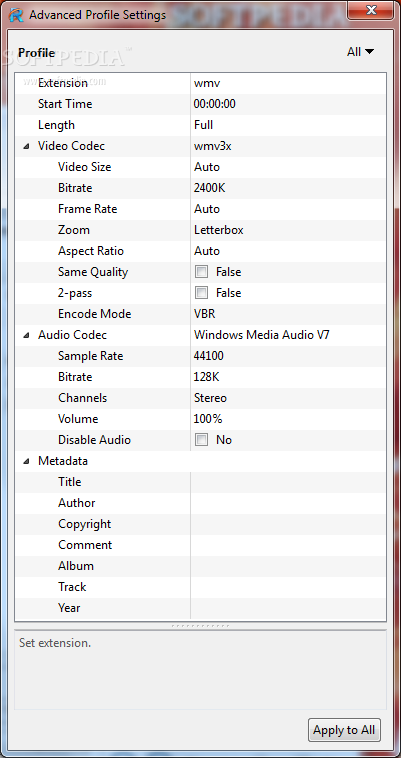
Task: Click the empty Track metadata field
Action: [x=288, y=587]
